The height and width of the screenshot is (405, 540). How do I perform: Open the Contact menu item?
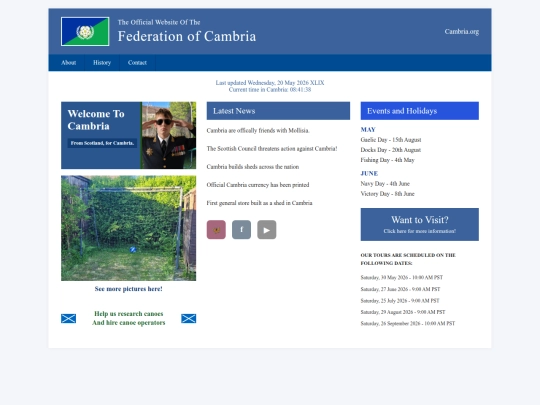[137, 63]
